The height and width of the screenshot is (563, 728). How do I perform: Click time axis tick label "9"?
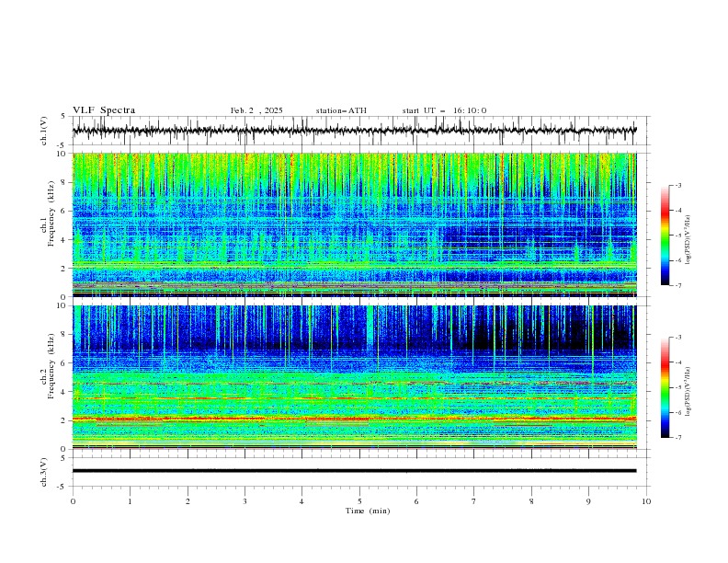click(x=588, y=501)
